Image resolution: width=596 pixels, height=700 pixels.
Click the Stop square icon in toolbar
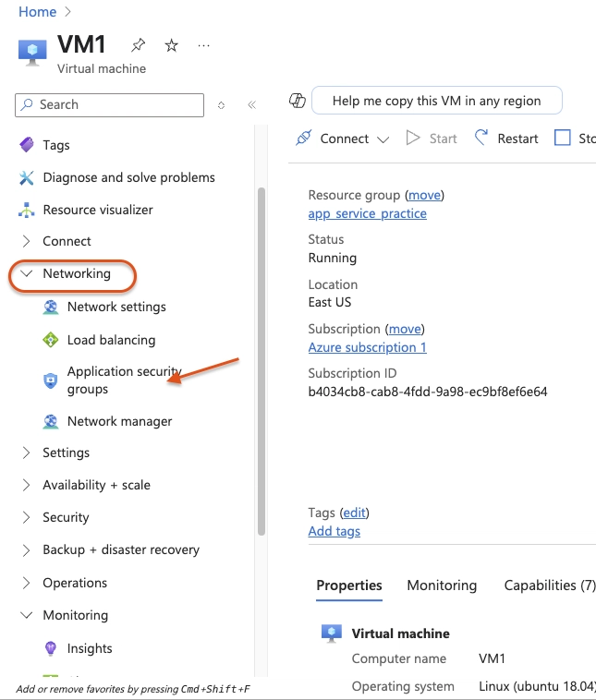coord(562,138)
